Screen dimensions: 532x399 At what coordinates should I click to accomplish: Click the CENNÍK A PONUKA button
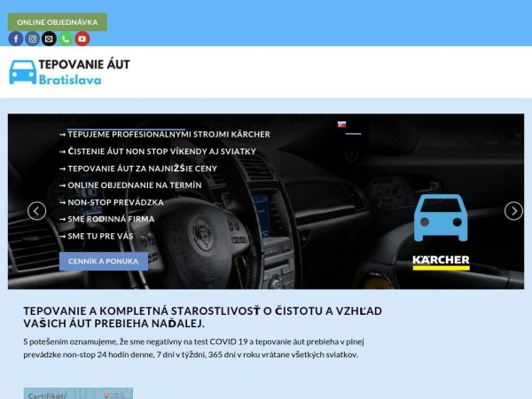pos(104,262)
